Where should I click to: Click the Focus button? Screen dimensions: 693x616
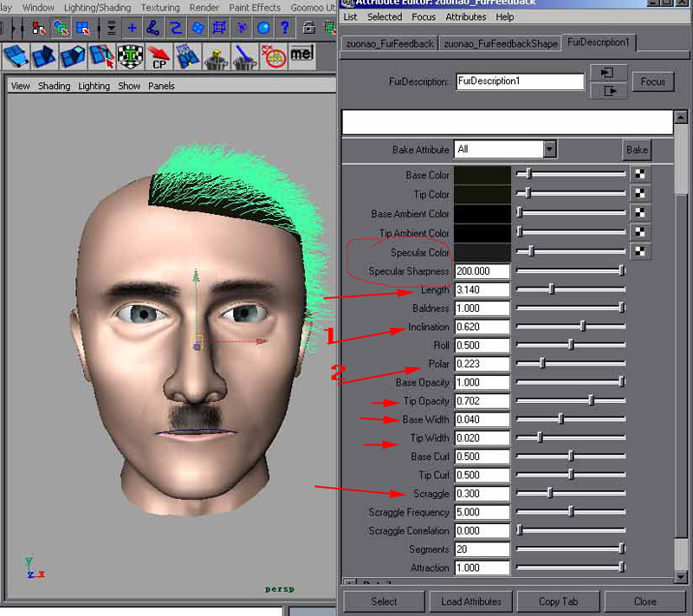click(x=653, y=81)
